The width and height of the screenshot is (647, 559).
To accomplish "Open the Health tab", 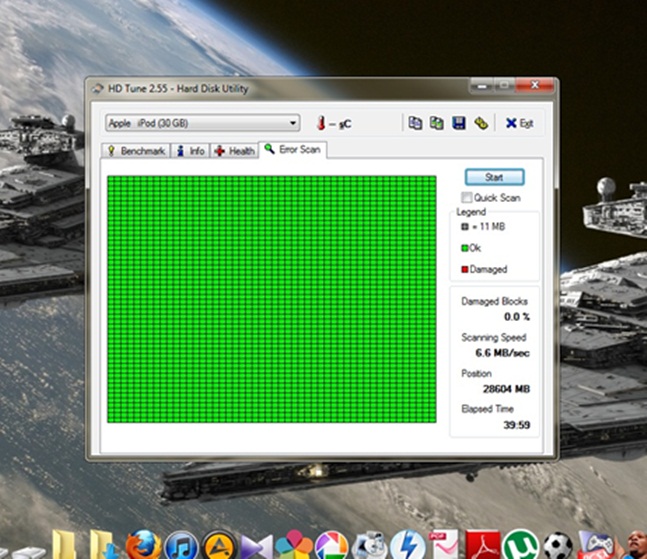I will [x=234, y=151].
